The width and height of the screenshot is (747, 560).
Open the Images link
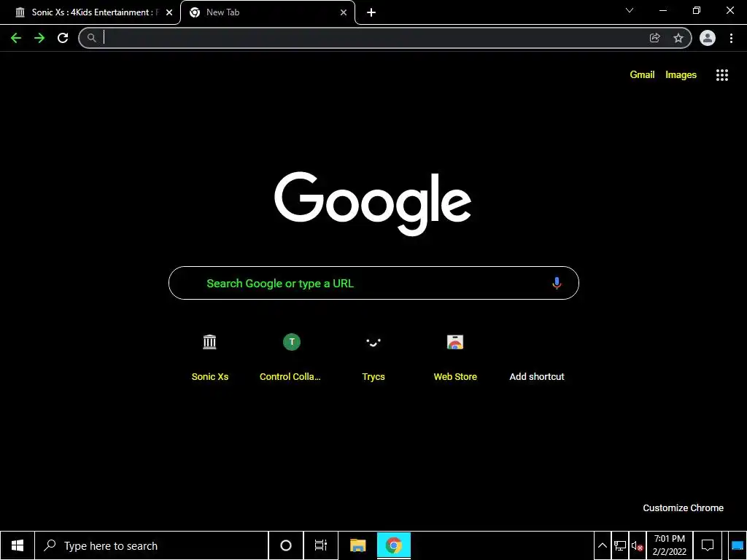pos(681,75)
